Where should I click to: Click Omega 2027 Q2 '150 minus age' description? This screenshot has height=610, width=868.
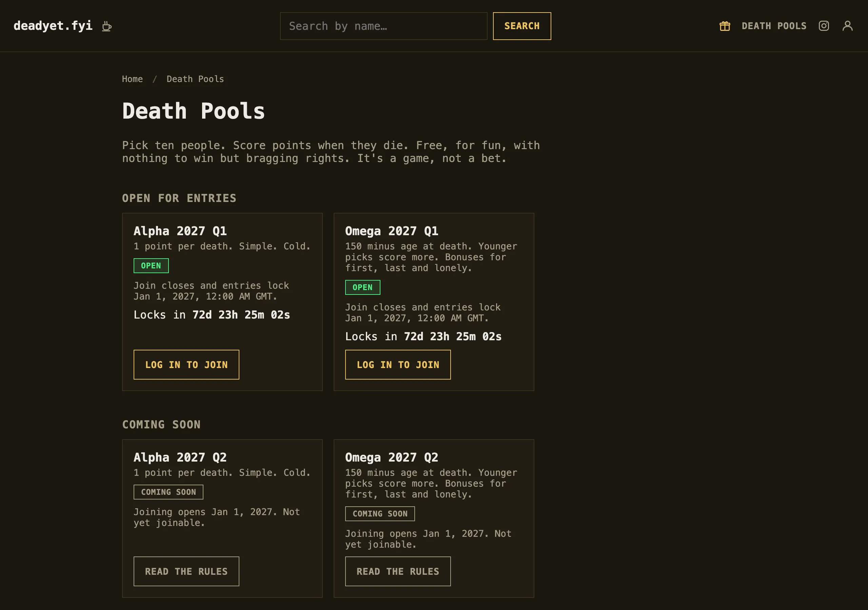coord(431,483)
